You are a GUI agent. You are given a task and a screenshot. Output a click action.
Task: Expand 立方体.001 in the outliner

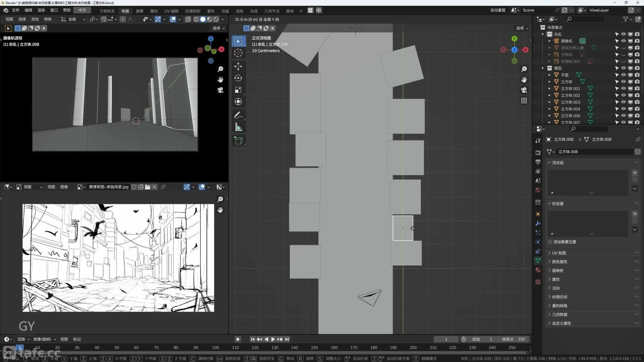tap(550, 88)
